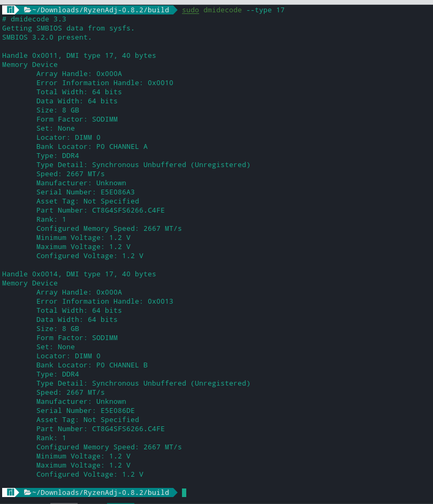Click first Part Number CT8G4SFS6266.C4FE line
The height and width of the screenshot is (504, 433).
pyautogui.click(x=101, y=210)
